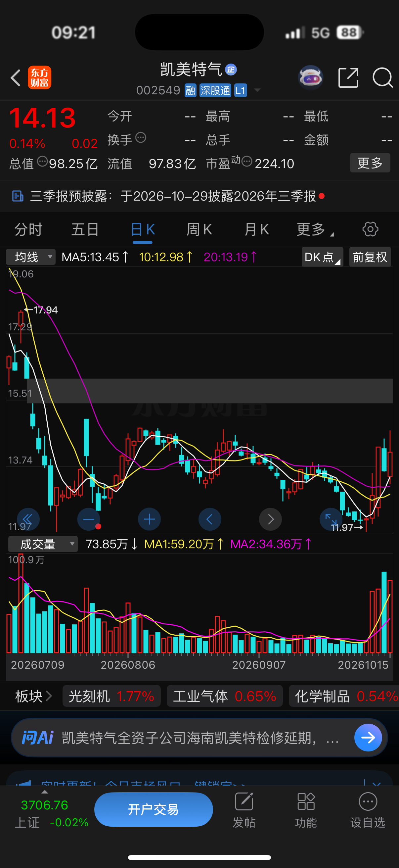Switch to 分时 chart tab
This screenshot has width=399, height=868.
[28, 229]
